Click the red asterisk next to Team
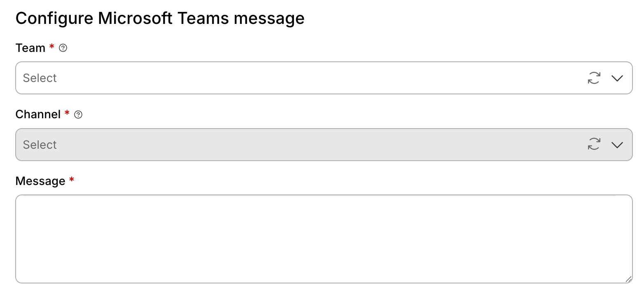Viewport: 644px width, 295px height. 52,47
